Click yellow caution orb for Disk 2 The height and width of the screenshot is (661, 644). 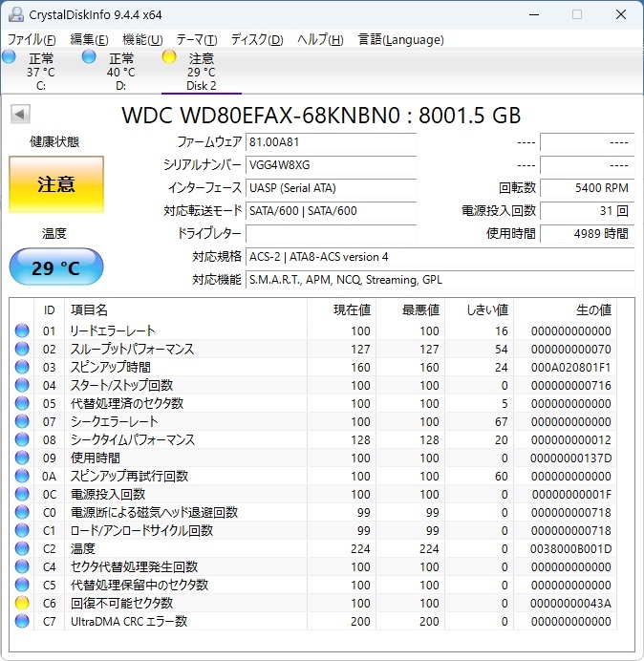169,57
